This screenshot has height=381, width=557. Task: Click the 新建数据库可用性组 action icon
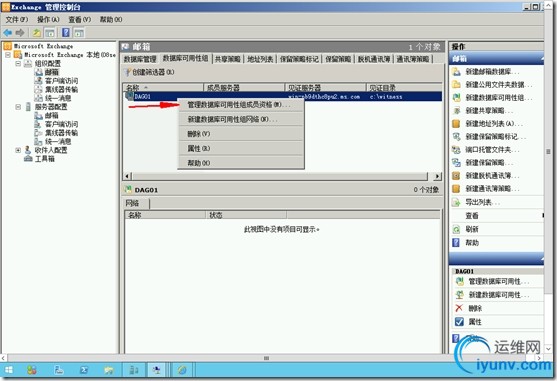(456, 97)
